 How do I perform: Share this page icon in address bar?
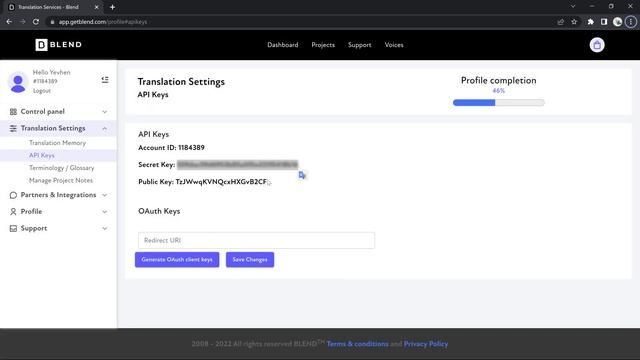click(561, 22)
